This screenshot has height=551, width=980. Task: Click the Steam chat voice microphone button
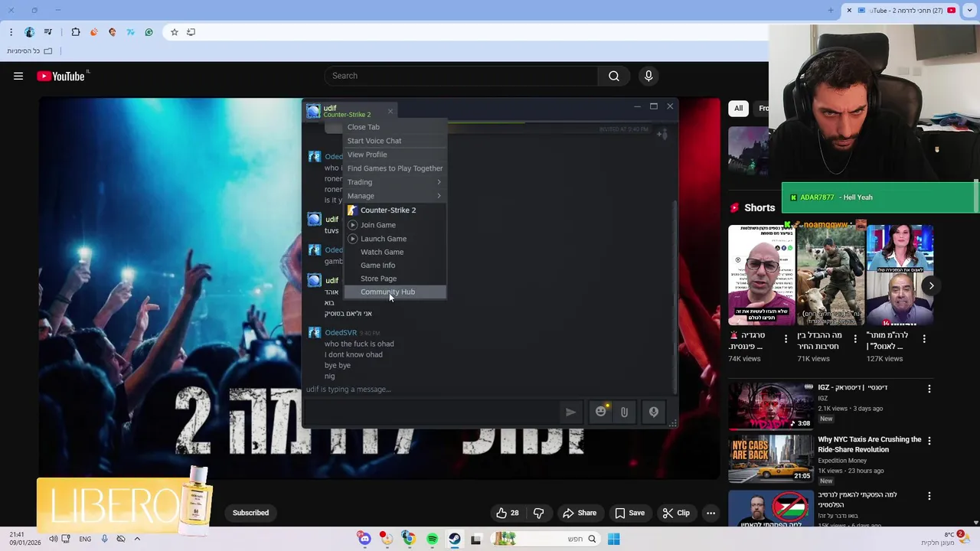(x=654, y=412)
